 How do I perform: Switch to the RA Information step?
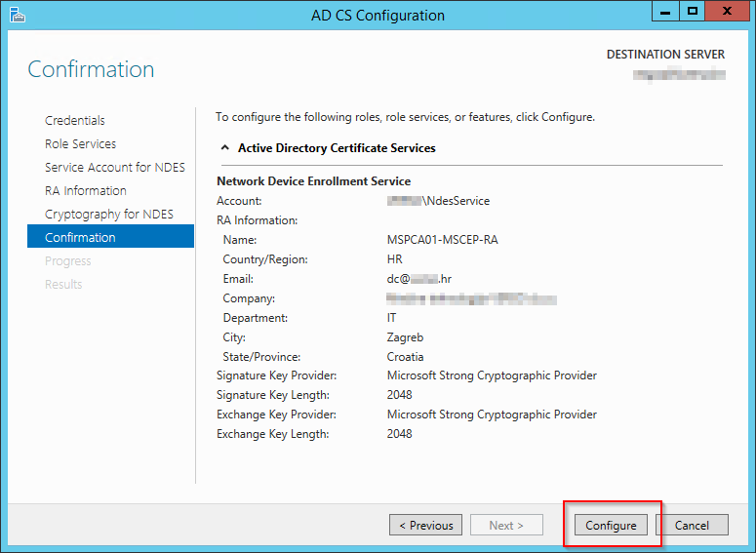tap(86, 191)
